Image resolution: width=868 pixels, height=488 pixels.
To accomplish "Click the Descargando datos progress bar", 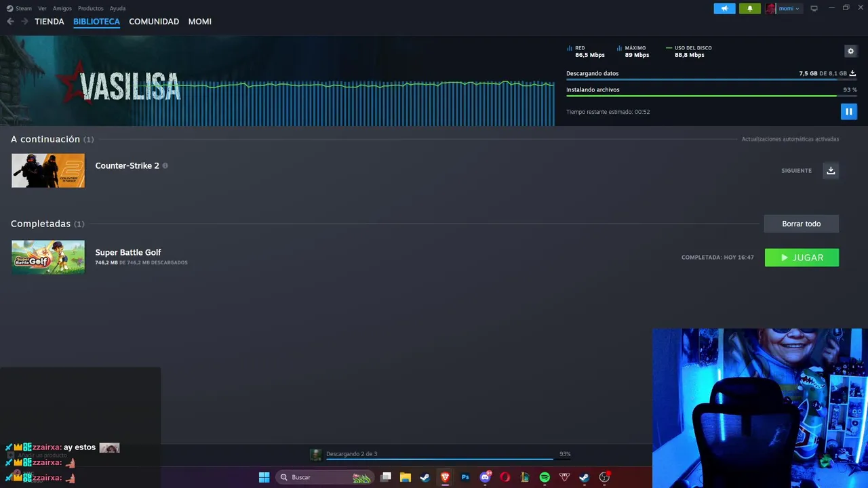I will pyautogui.click(x=711, y=79).
